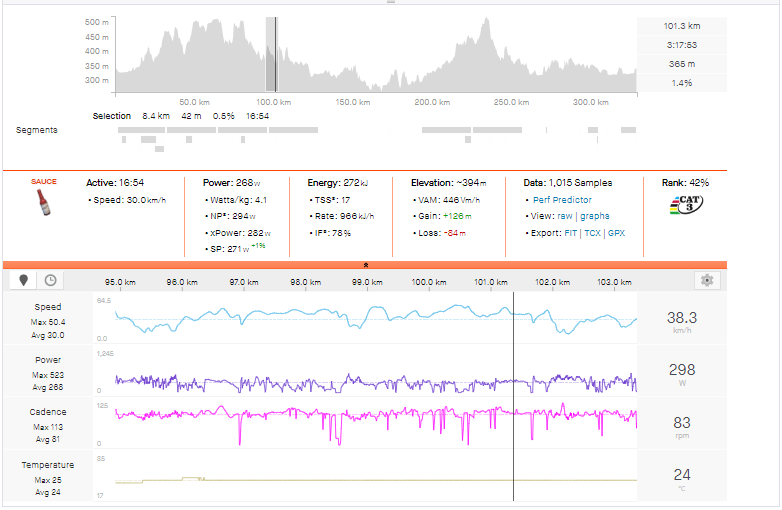
Task: Click the Cadence chart label
Action: tap(47, 412)
